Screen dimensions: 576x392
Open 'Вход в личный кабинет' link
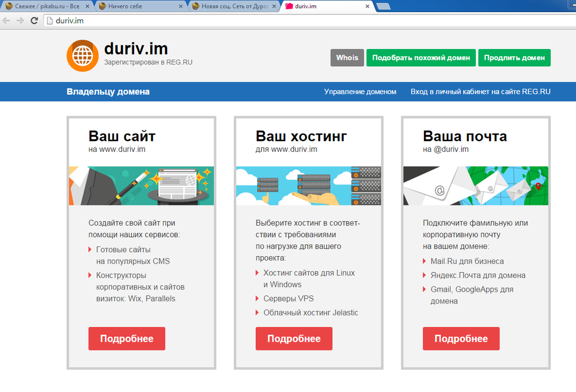pyautogui.click(x=480, y=92)
